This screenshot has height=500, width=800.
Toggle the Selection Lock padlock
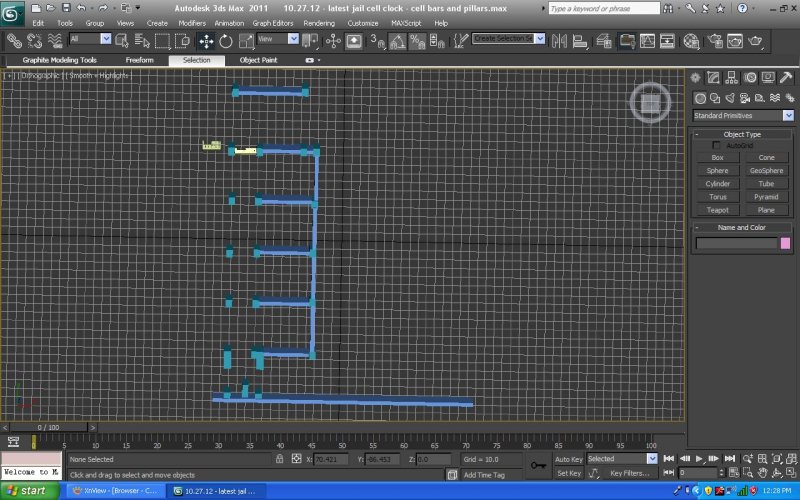click(x=280, y=459)
